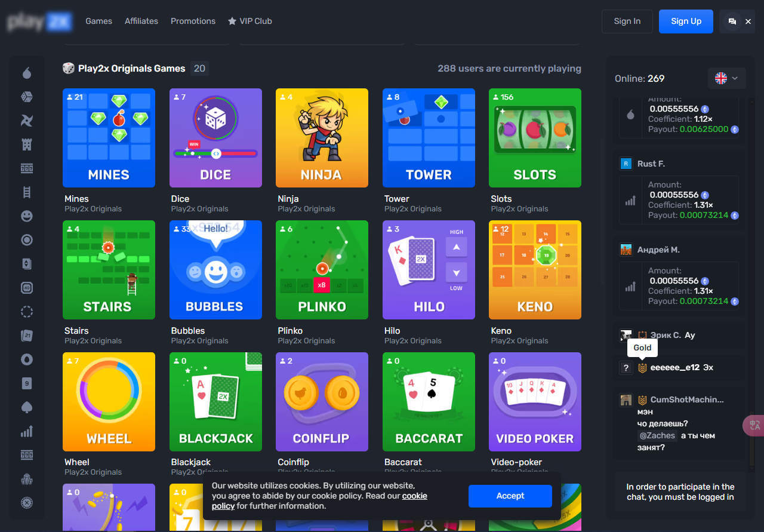The width and height of the screenshot is (764, 532).
Task: Open the TOWER game thumbnail
Action: (429, 138)
